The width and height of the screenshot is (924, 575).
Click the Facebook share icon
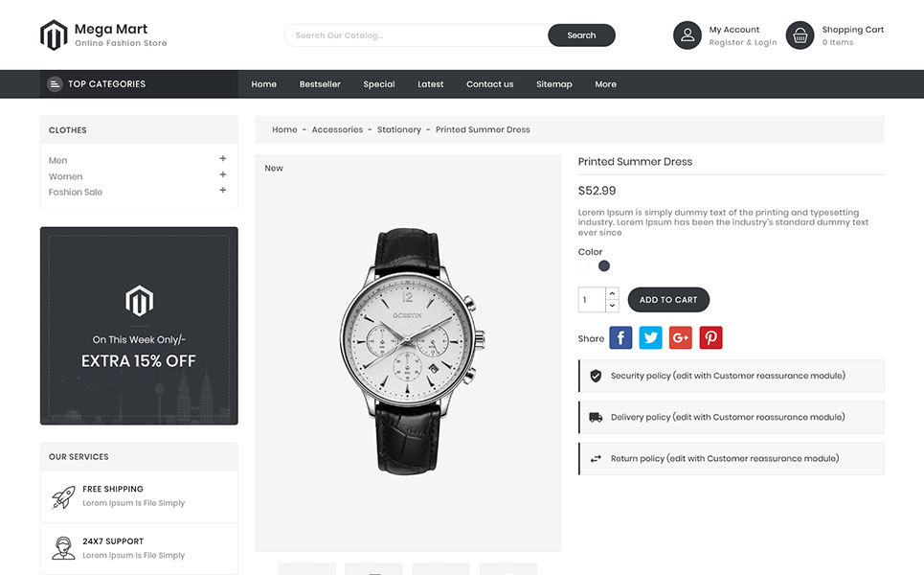click(620, 338)
